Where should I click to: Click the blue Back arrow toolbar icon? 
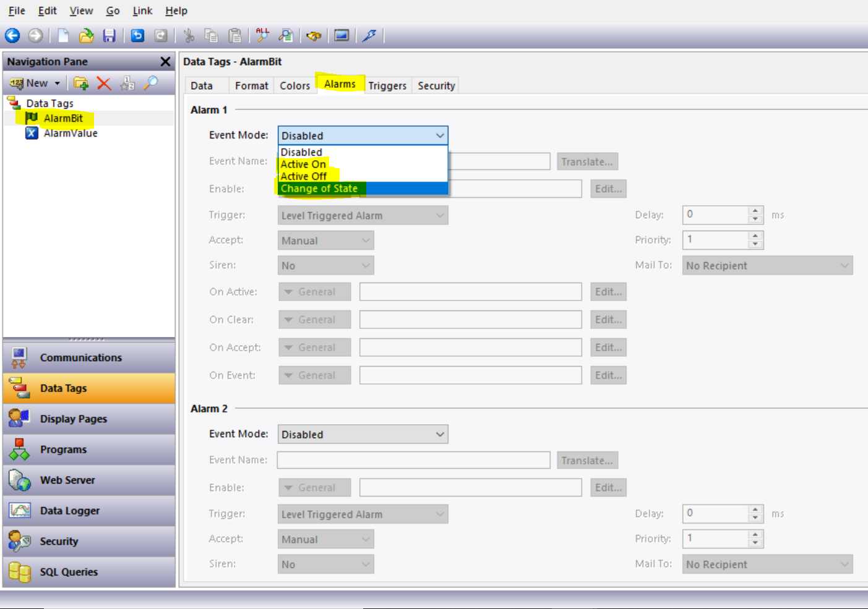(12, 36)
